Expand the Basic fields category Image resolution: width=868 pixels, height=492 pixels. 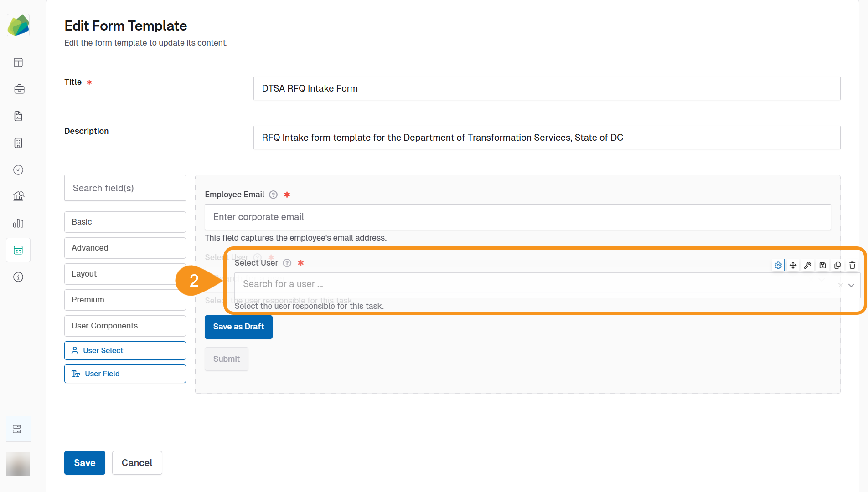point(125,222)
